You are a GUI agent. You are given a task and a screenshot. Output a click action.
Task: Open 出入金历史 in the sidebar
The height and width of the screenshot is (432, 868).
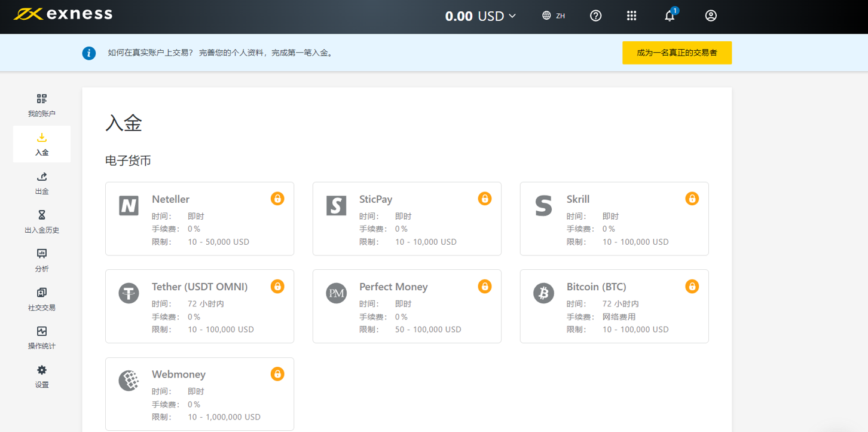[42, 222]
